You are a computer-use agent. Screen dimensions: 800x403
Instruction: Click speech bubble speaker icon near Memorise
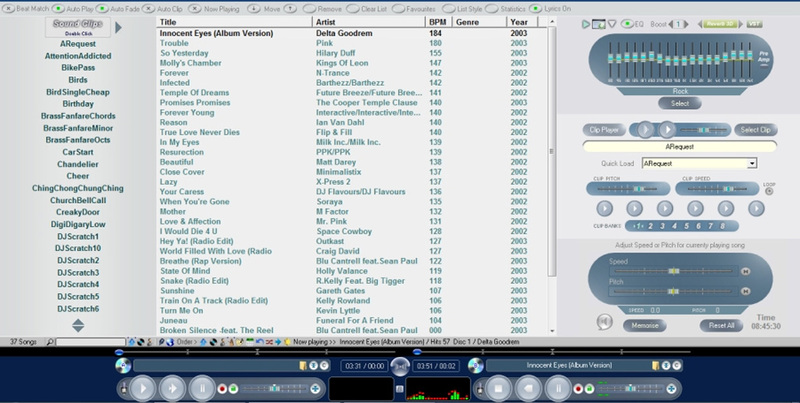click(604, 322)
